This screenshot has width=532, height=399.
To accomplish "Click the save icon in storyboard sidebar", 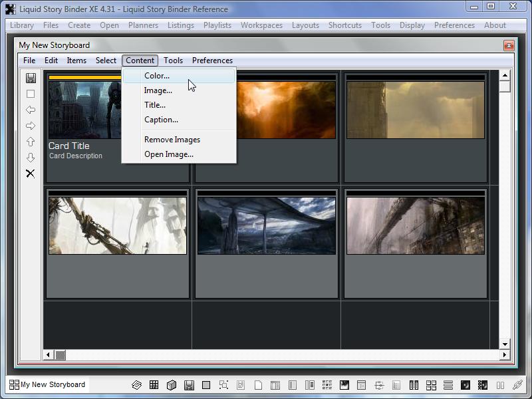I will (31, 78).
